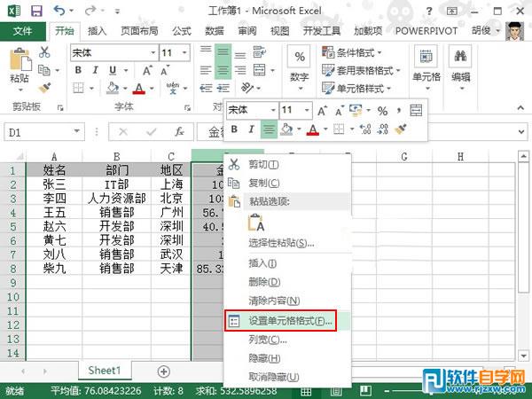This screenshot has height=399, width=532.
Task: Click the cut scissors icon in the ribbon
Action: (44, 53)
